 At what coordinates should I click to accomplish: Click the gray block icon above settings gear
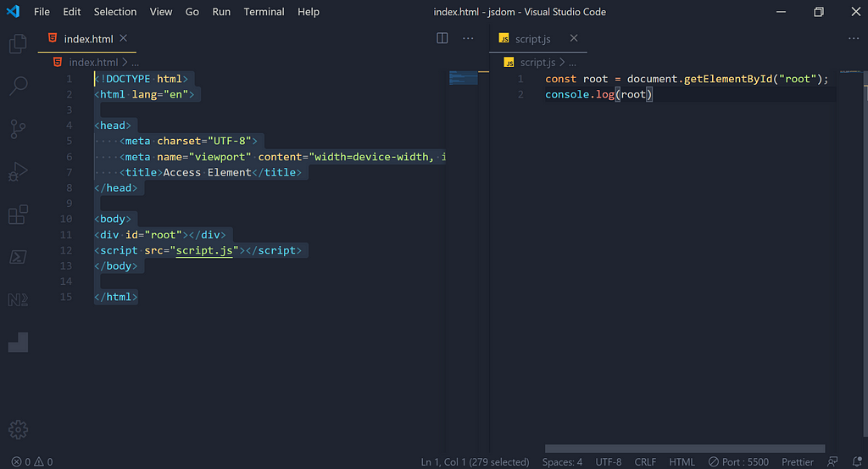(18, 342)
